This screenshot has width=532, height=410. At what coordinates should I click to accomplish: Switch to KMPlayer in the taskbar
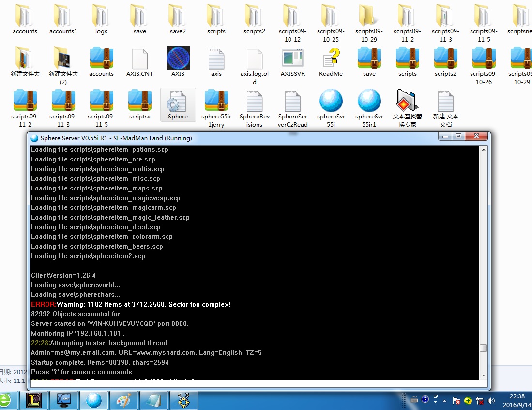coord(64,400)
